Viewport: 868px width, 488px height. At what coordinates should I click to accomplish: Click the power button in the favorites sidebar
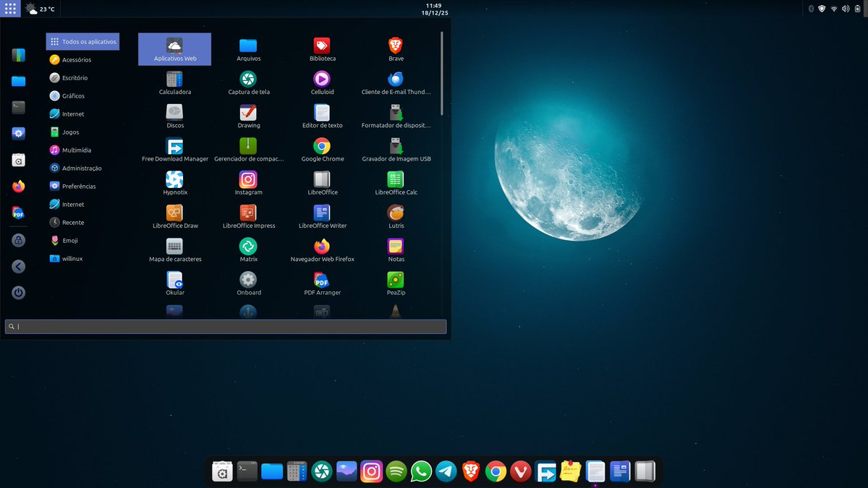(x=19, y=293)
